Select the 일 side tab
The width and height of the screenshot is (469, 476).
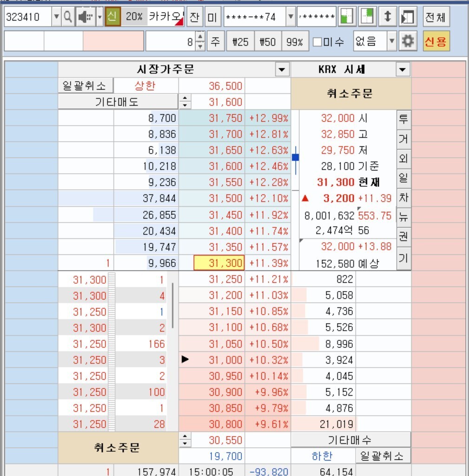tap(403, 178)
